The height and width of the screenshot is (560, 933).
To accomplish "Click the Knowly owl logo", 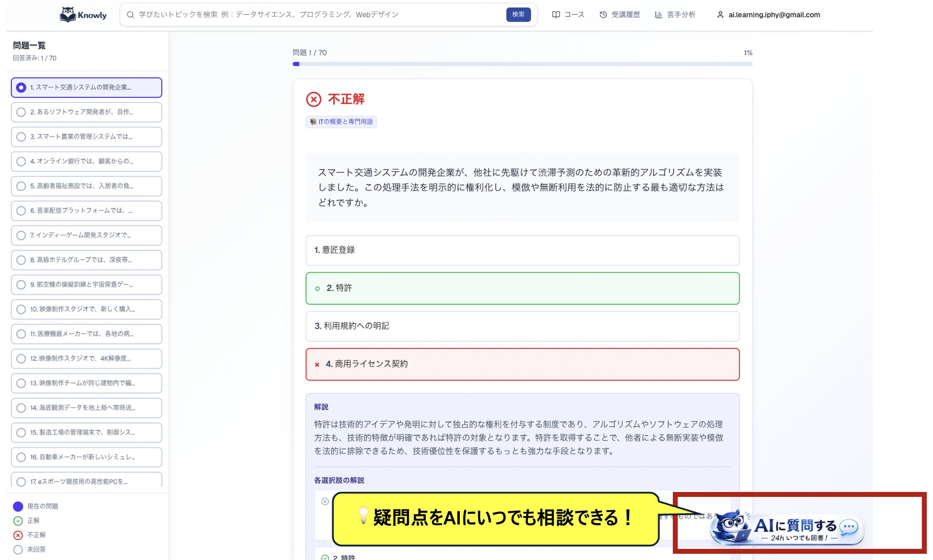I will tap(68, 15).
